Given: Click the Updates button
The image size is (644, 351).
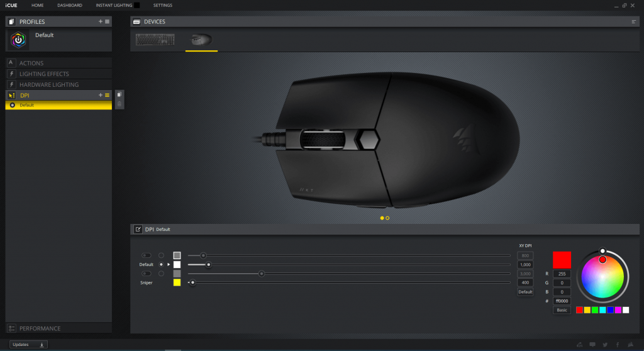Looking at the screenshot, I should 28,345.
